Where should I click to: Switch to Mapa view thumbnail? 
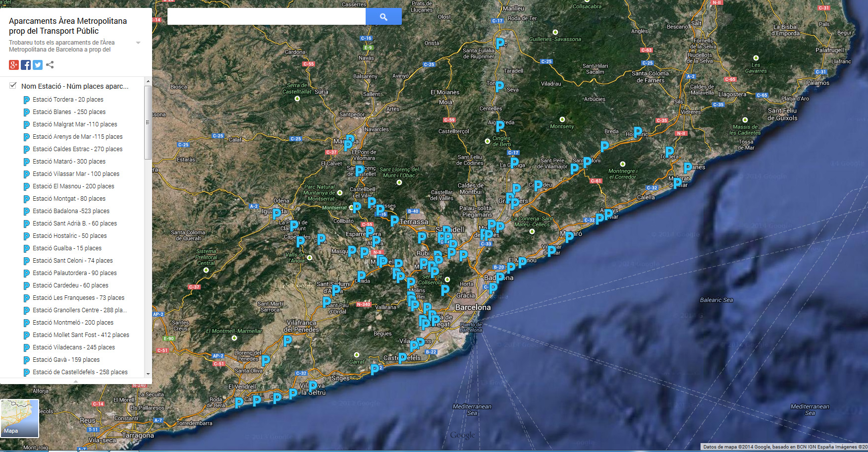pyautogui.click(x=20, y=419)
